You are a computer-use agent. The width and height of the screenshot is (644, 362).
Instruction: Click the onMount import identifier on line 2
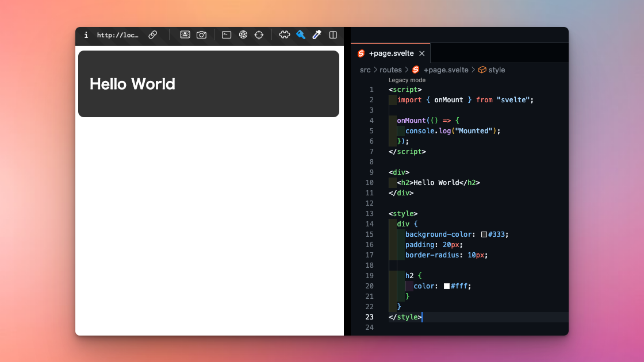(448, 100)
